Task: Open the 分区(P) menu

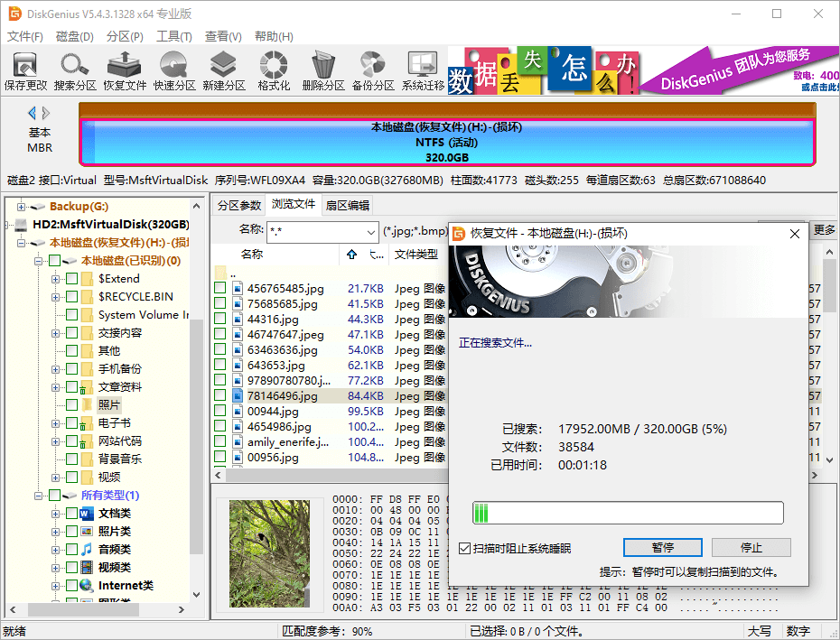Action: (x=125, y=36)
